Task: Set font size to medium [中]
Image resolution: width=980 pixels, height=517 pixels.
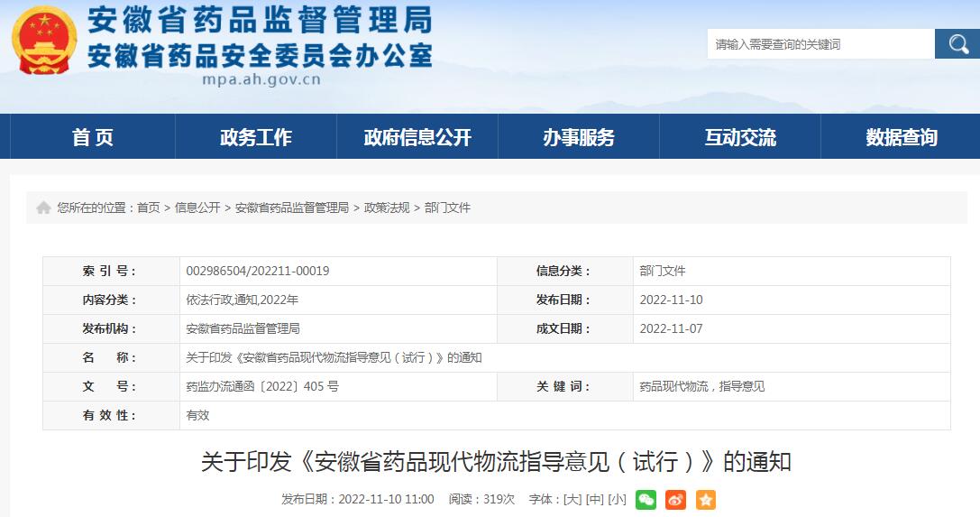Action: (595, 499)
